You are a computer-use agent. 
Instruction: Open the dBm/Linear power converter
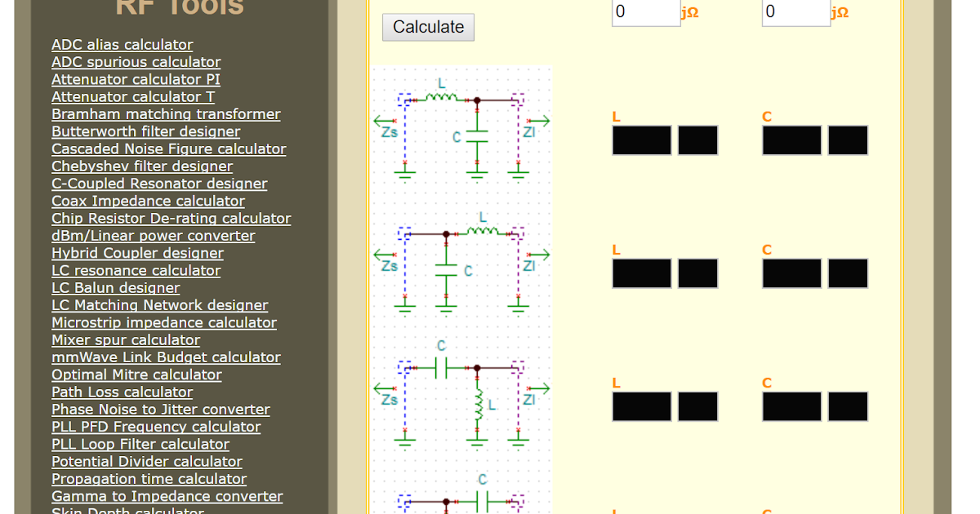tap(152, 236)
